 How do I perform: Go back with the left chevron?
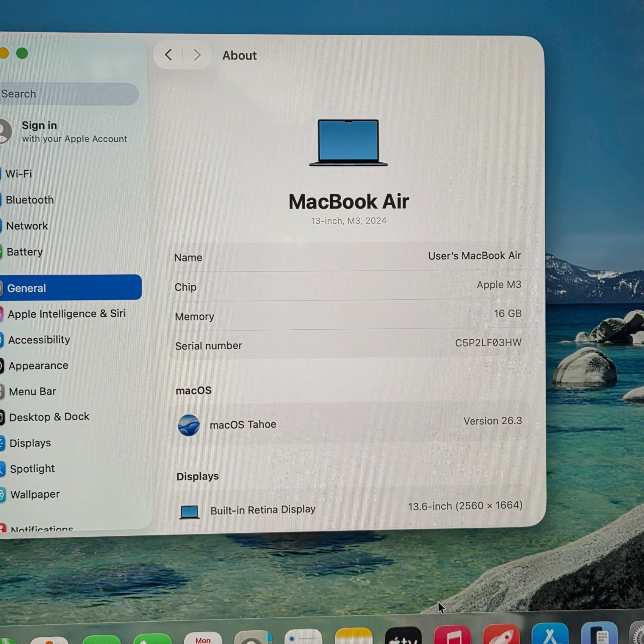[x=169, y=55]
